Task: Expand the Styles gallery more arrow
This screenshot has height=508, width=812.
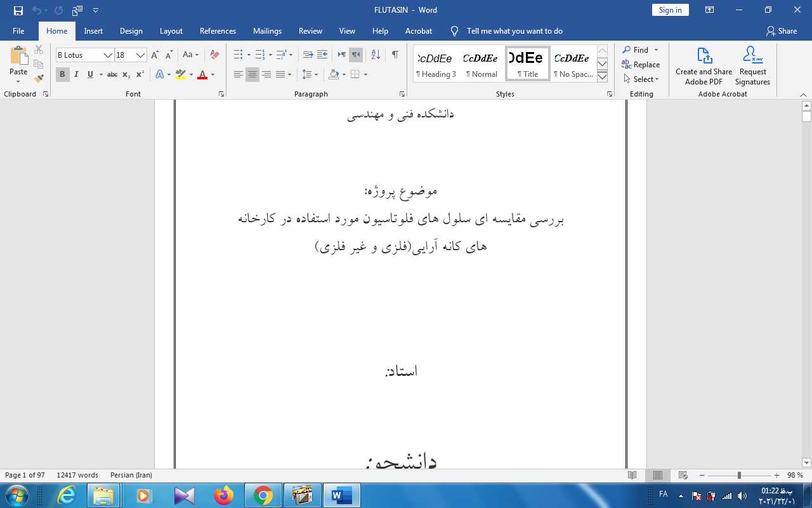Action: tap(602, 77)
